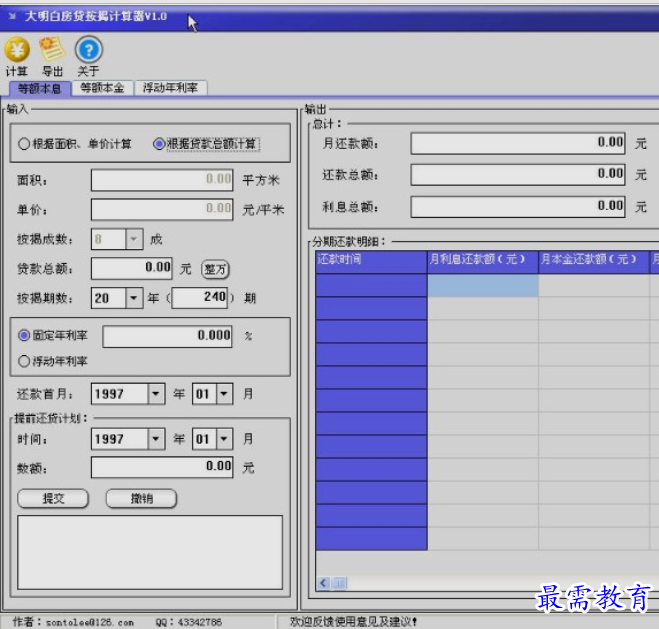Focus the fixed annual rate percent field
The height and width of the screenshot is (629, 659).
167,336
